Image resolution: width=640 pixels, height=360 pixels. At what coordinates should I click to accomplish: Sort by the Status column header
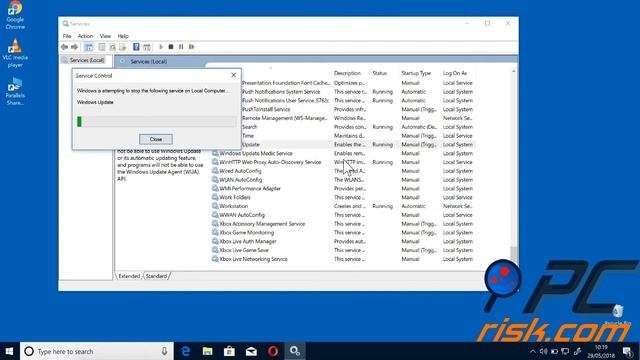pos(380,73)
